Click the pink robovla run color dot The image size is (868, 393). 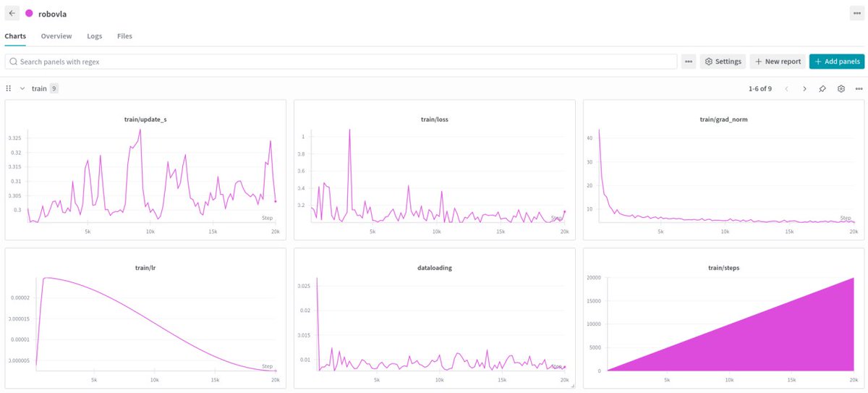(x=29, y=13)
